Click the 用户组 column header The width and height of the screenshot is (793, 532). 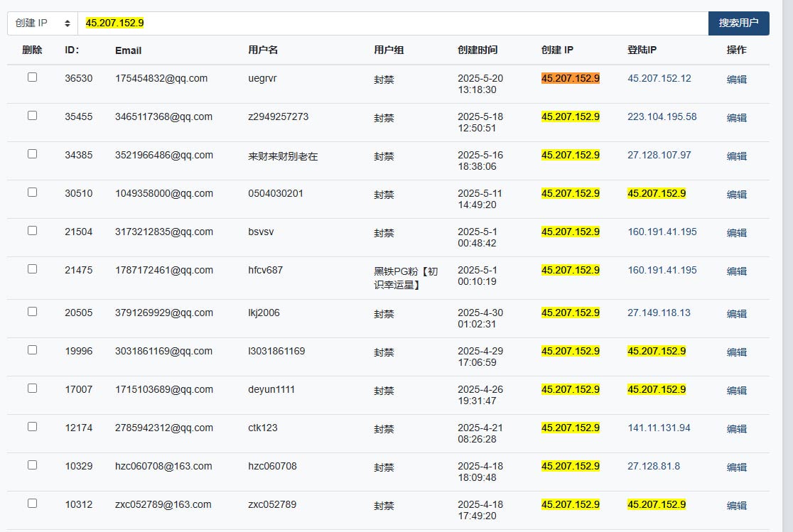389,50
